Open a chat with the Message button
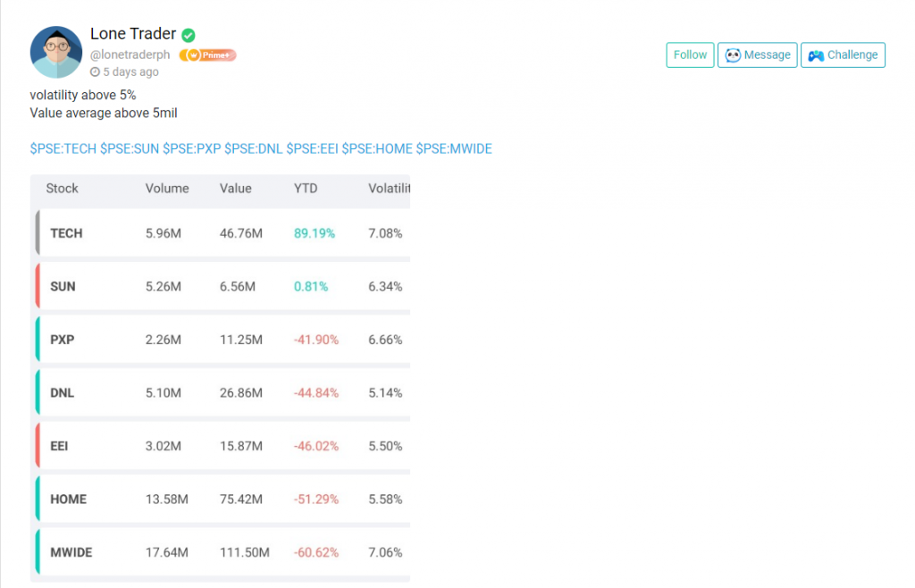This screenshot has width=915, height=588. click(757, 55)
